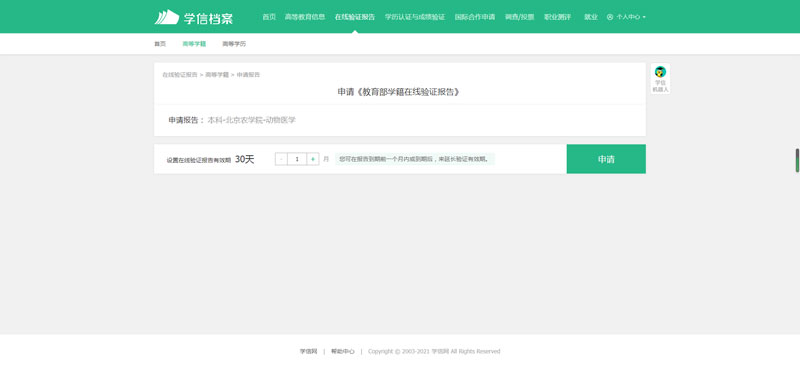Open 调查/投票 menu item
The image size is (800, 368).
pyautogui.click(x=519, y=17)
